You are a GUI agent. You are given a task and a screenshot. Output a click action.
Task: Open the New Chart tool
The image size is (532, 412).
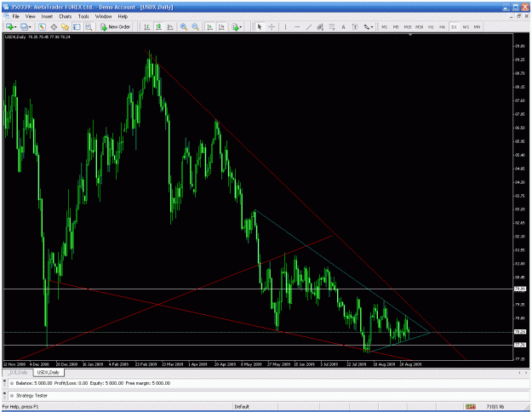[x=9, y=26]
